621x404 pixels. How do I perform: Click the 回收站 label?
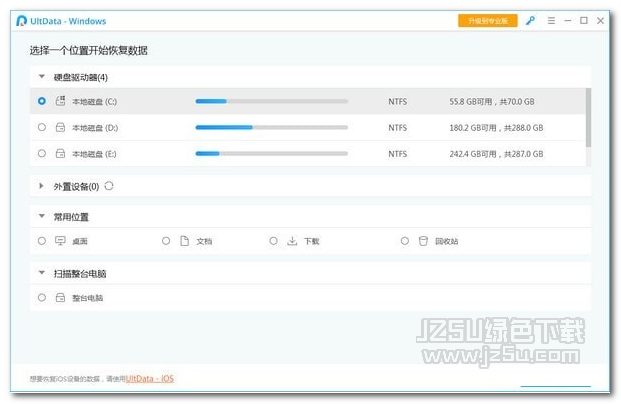(447, 241)
